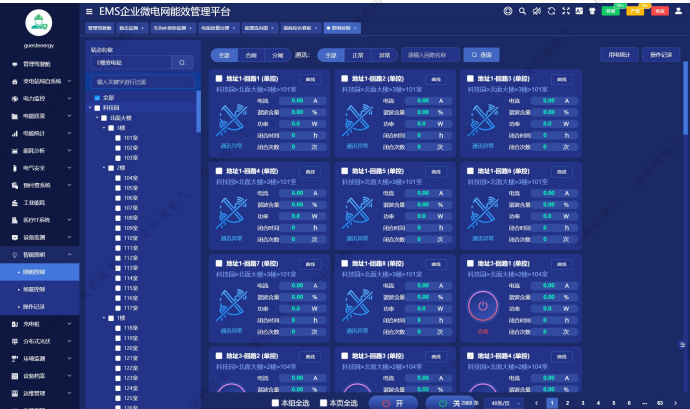Image resolution: width=690 pixels, height=409 pixels.
Task: Click the loop name search input field
Action: click(x=431, y=54)
